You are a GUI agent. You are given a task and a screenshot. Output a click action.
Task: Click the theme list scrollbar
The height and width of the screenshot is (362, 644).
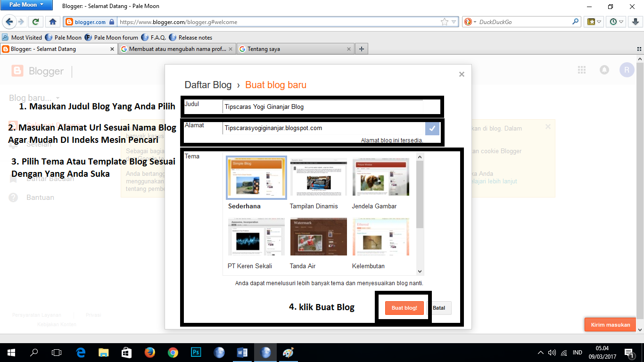420,194
